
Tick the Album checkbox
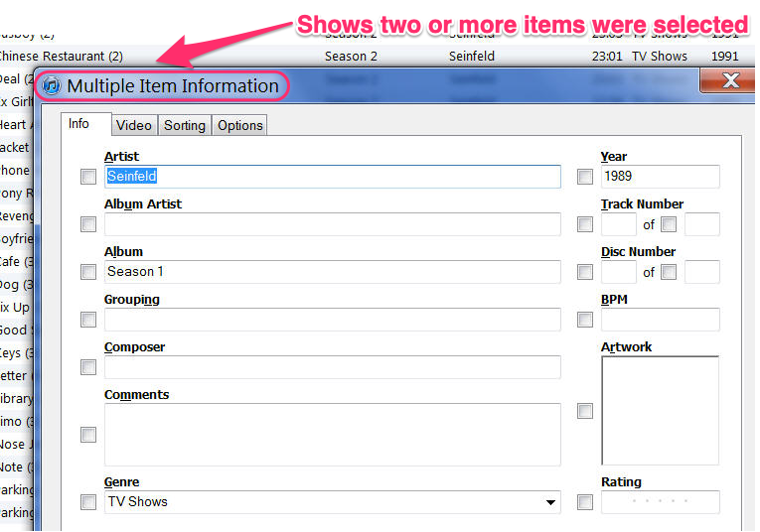click(88, 272)
